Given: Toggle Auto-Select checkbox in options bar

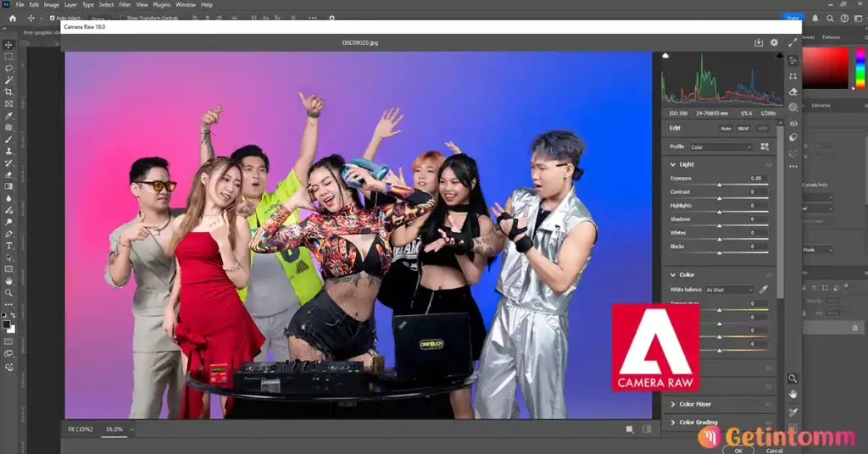Looking at the screenshot, I should pos(52,19).
